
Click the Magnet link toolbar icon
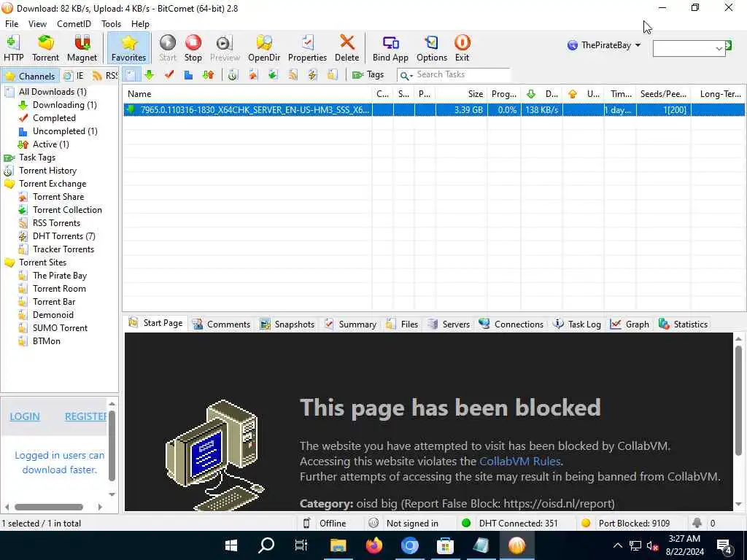82,48
